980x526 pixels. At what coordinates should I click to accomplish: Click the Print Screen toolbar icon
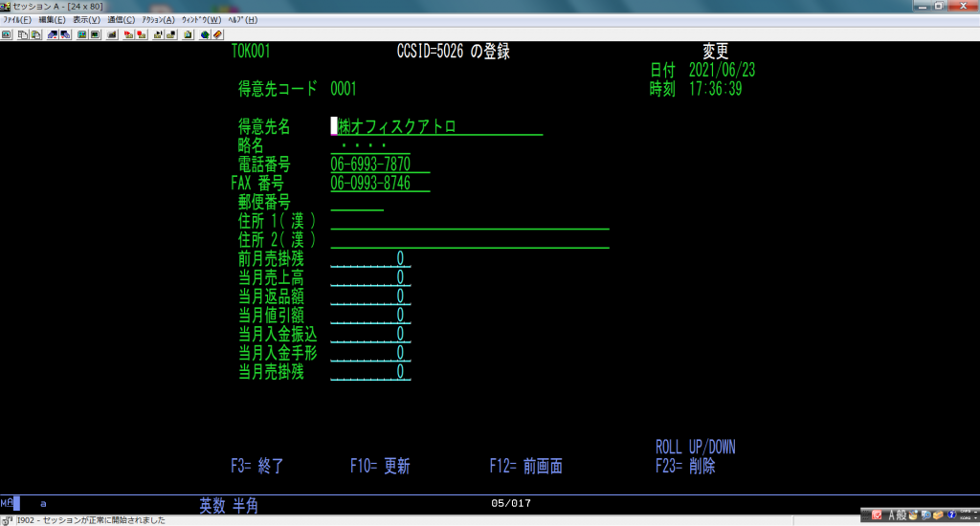[x=7, y=33]
